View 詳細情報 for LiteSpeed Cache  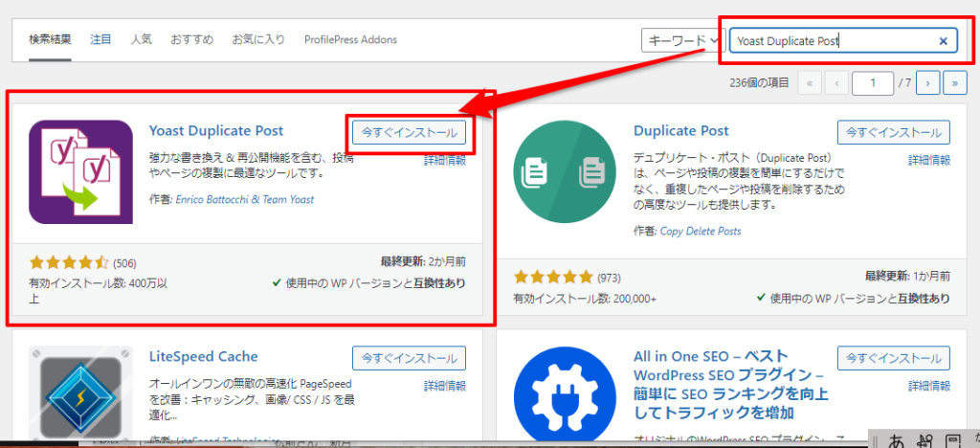pos(445,386)
